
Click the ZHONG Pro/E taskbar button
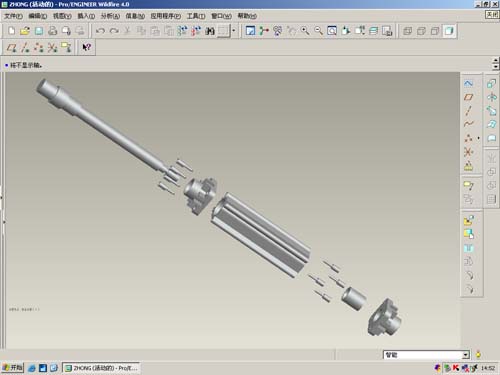point(101,368)
